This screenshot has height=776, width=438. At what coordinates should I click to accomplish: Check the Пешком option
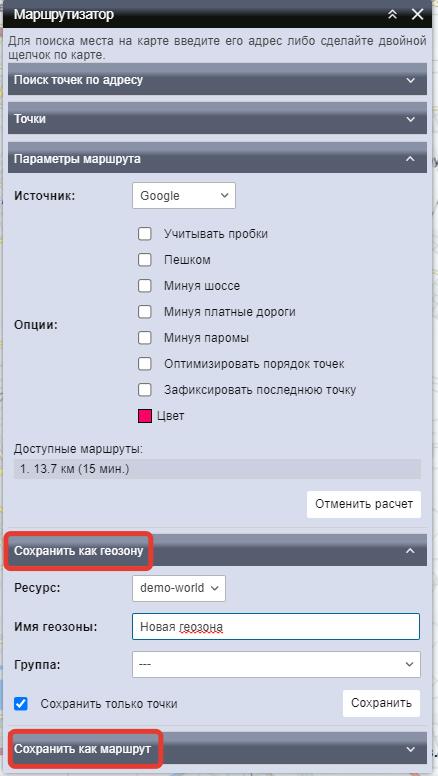click(x=145, y=260)
